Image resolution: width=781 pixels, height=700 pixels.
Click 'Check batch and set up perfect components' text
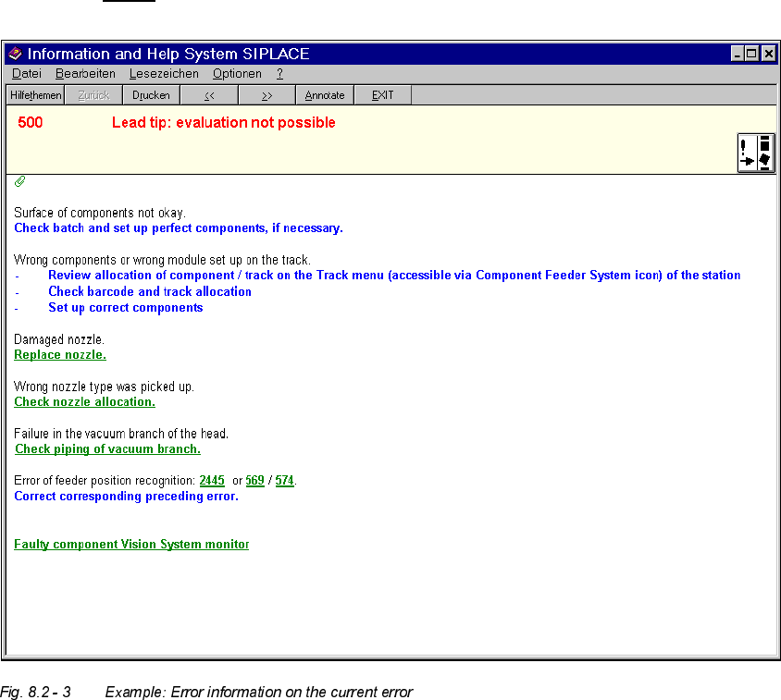click(x=179, y=228)
